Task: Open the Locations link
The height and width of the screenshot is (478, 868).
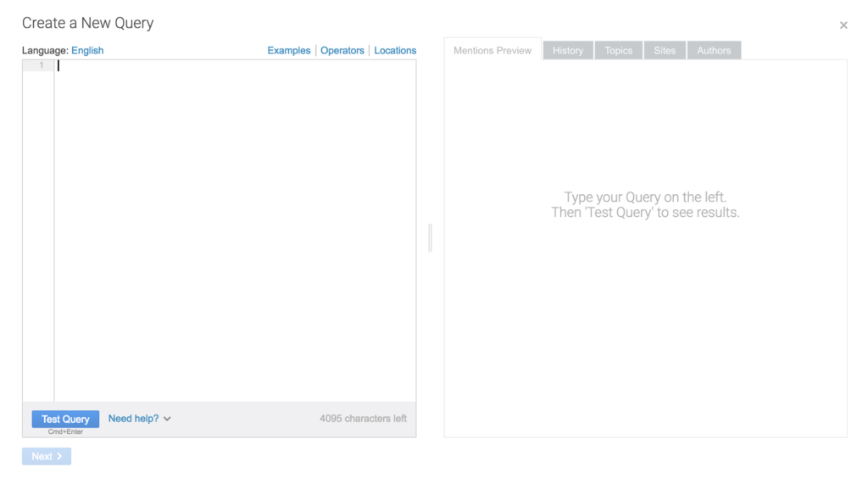Action: pyautogui.click(x=395, y=51)
